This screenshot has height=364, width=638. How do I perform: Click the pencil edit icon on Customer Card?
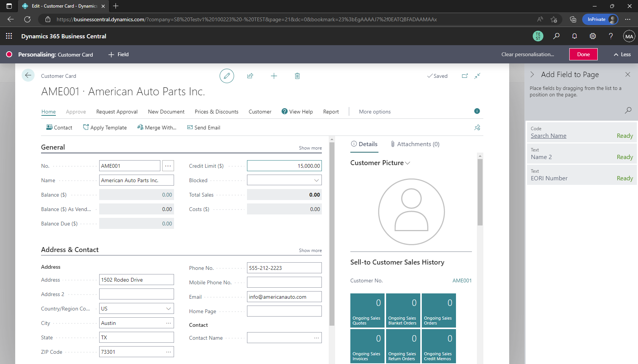tap(226, 76)
